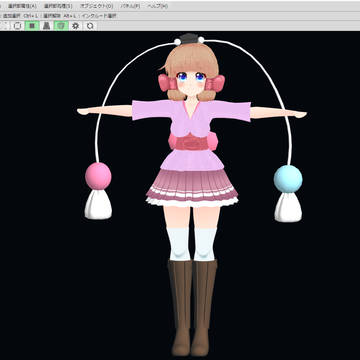
Task: Click the rounded outline shape toolbar icon
Action: tap(18, 26)
